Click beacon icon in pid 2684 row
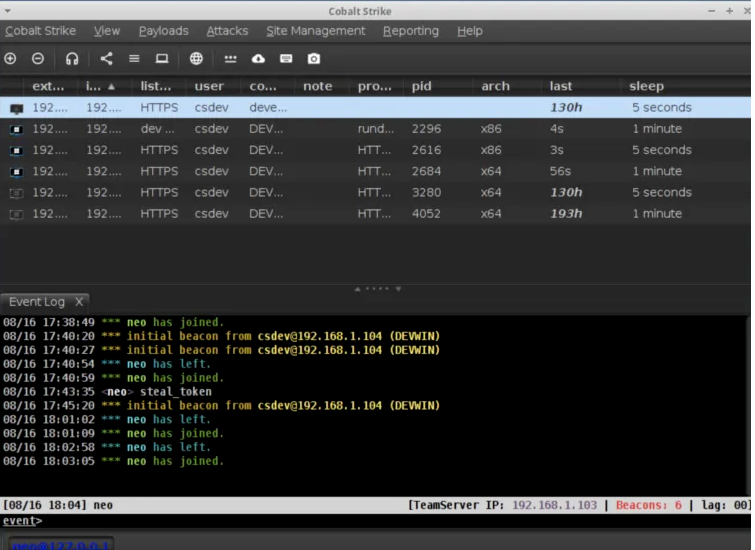 16,171
